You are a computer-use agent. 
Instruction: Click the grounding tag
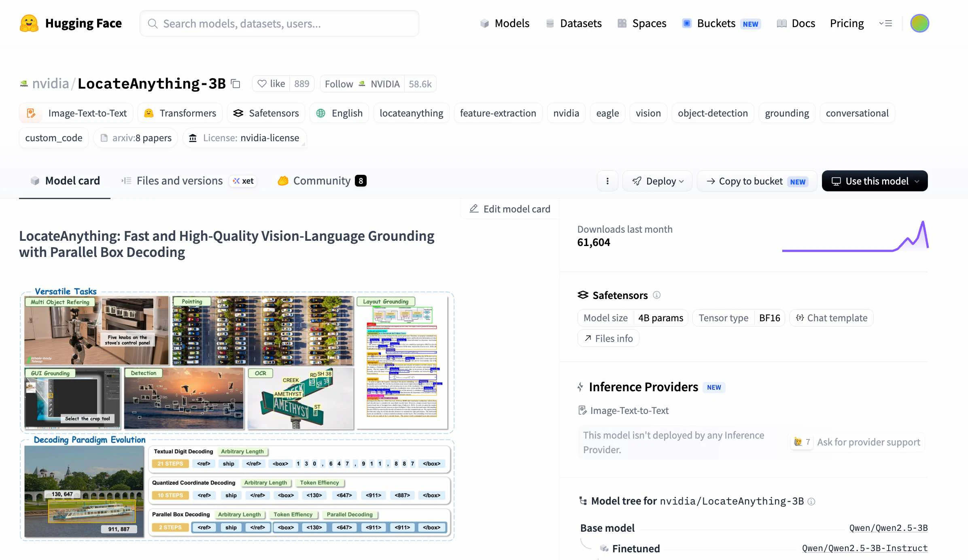click(x=787, y=113)
